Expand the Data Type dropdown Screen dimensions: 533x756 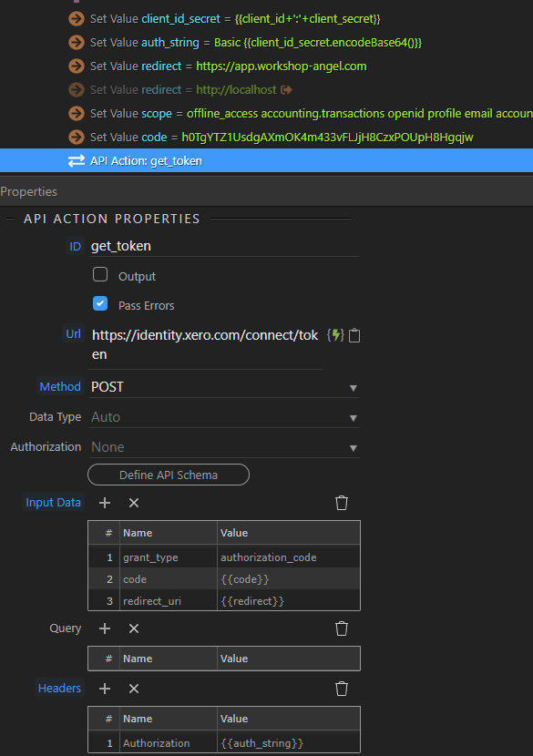pyautogui.click(x=224, y=417)
